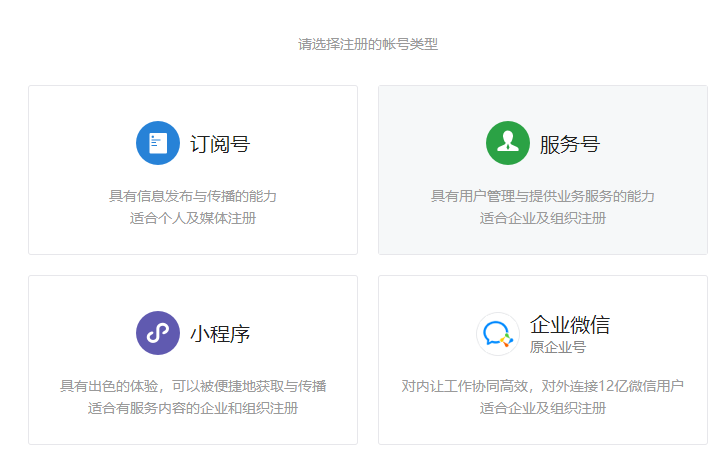The height and width of the screenshot is (470, 724).
Task: Click the 原企业号 subtitle text
Action: pos(558,347)
